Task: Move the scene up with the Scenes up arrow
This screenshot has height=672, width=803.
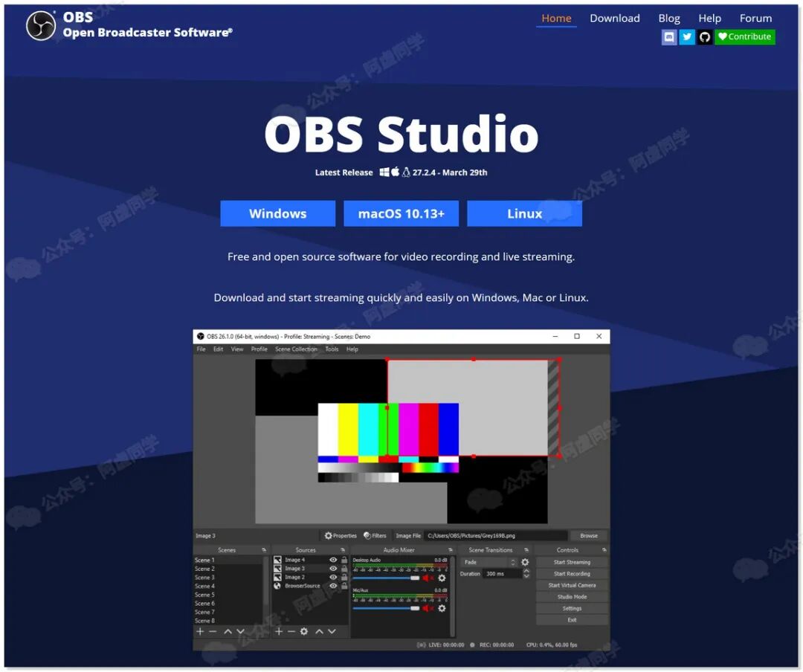Action: pyautogui.click(x=228, y=632)
